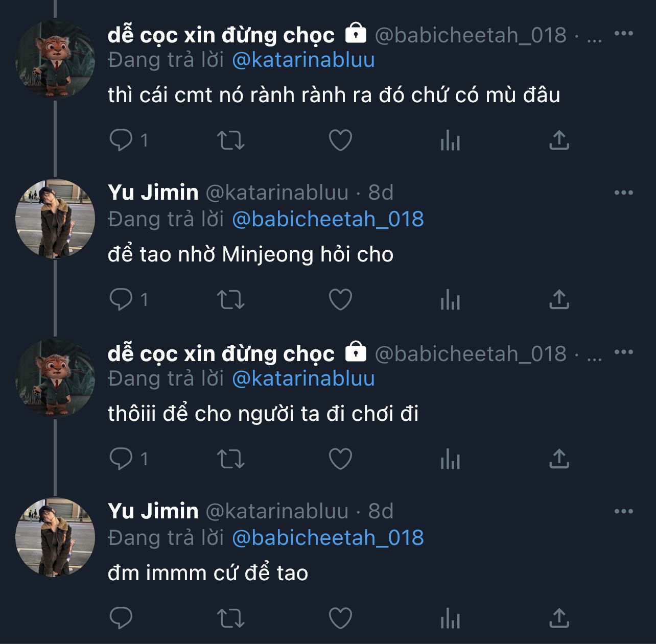Image resolution: width=656 pixels, height=644 pixels.
Task: Share the 'để tao nhờ Minjeong hỏi cho' tweet
Action: pos(559,300)
